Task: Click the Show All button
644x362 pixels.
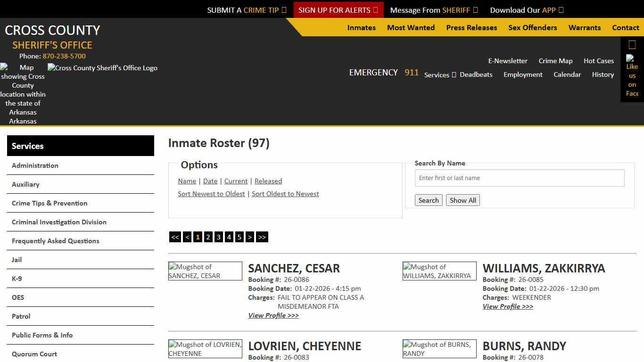Action: pyautogui.click(x=462, y=200)
